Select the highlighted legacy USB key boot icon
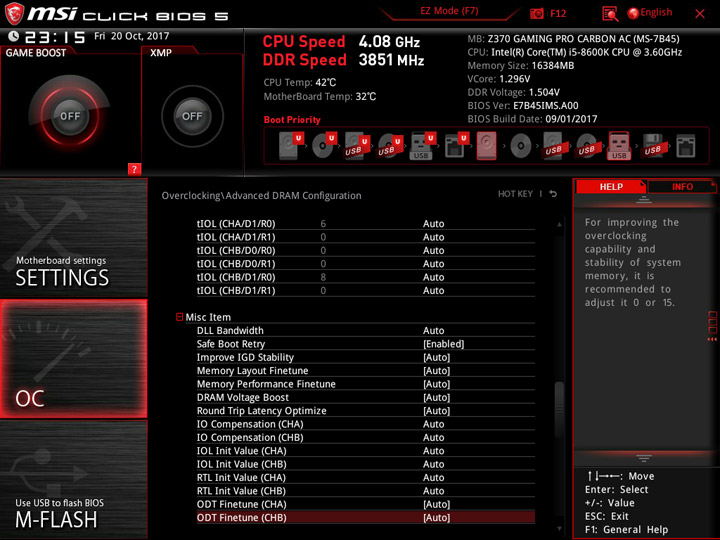Viewport: 720px width, 540px height. (x=619, y=146)
